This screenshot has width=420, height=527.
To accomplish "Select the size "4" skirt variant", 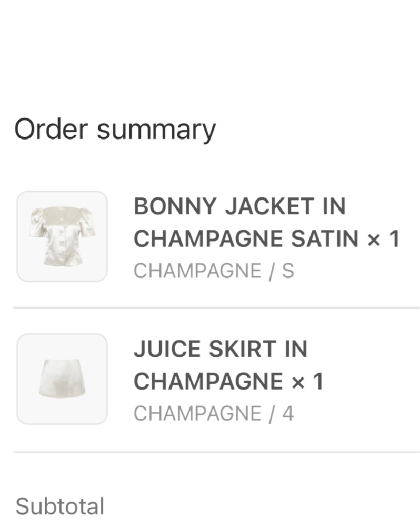I will (287, 414).
